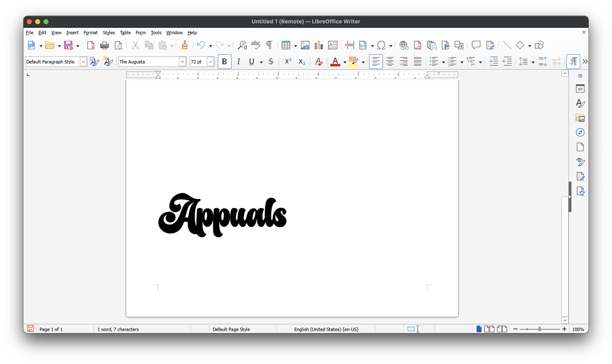Toggle formatting marks display
The width and height of the screenshot is (612, 364).
(x=269, y=45)
